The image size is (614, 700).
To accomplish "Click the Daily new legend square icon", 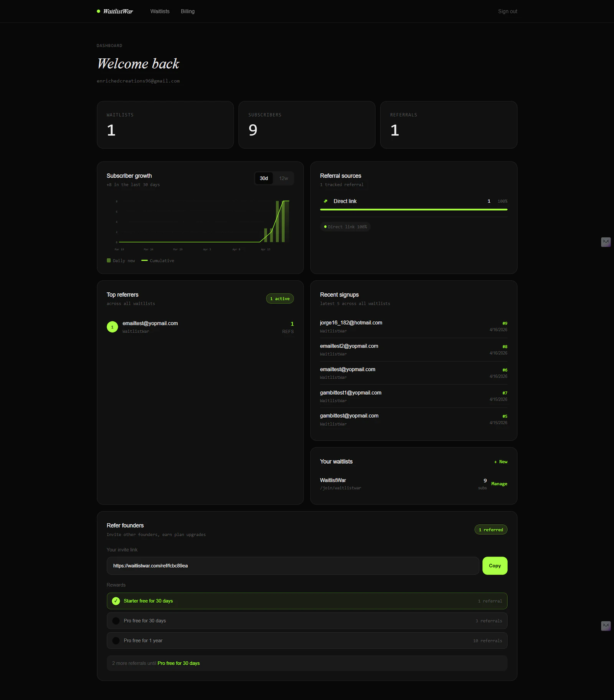I will pyautogui.click(x=109, y=260).
